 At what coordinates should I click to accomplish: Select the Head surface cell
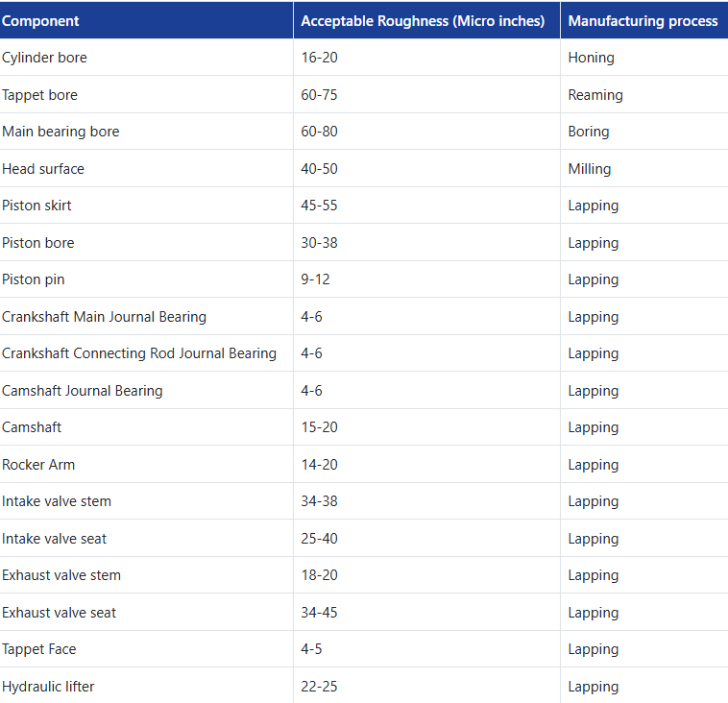point(43,169)
